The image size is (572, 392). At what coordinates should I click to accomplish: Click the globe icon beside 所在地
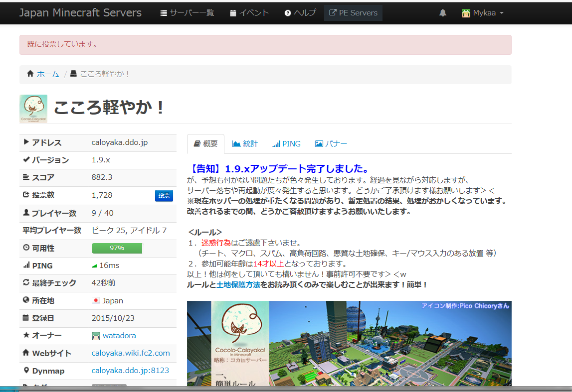point(26,300)
